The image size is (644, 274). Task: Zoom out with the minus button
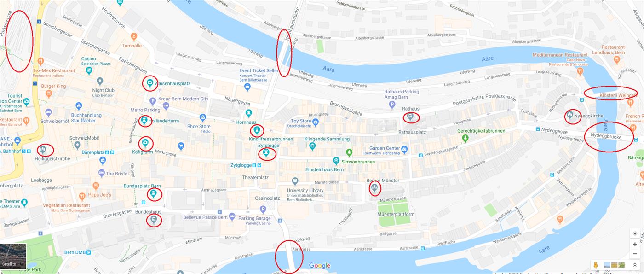[635, 254]
